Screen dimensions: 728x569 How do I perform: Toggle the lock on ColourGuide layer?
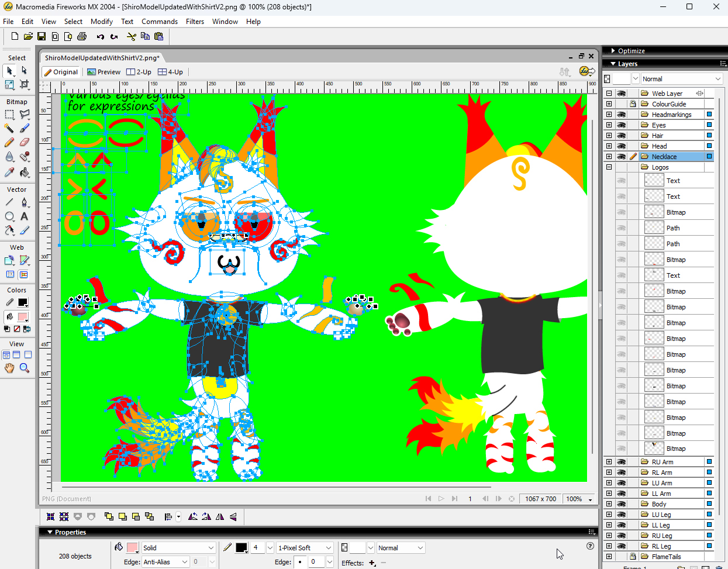point(633,104)
